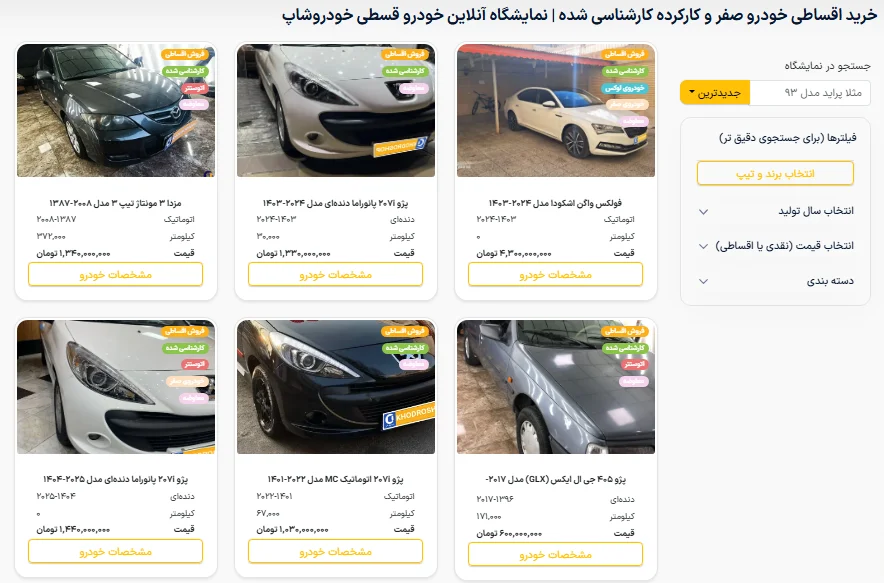Open the Mazda 3 car photo

(116, 111)
